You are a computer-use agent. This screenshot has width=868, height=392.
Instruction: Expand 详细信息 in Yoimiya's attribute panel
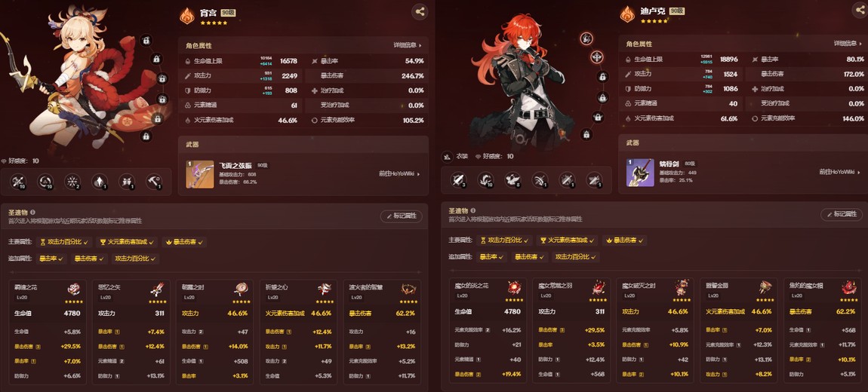click(408, 45)
